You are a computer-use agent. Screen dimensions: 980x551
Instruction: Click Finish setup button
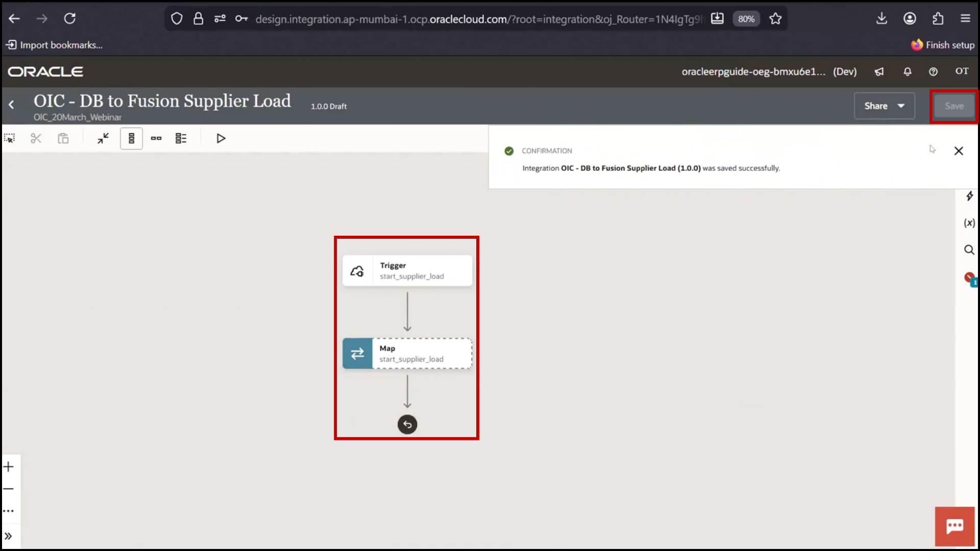click(943, 45)
